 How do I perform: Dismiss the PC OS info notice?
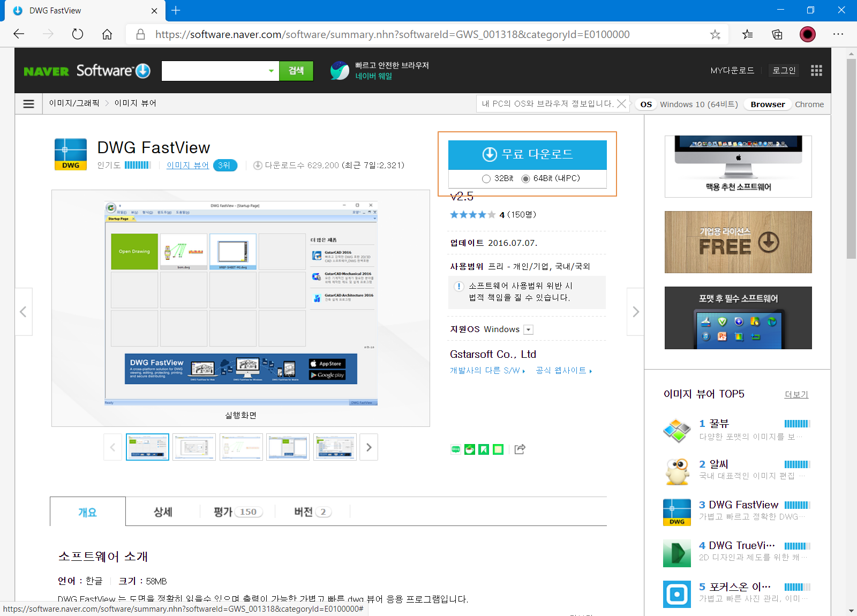coord(621,104)
